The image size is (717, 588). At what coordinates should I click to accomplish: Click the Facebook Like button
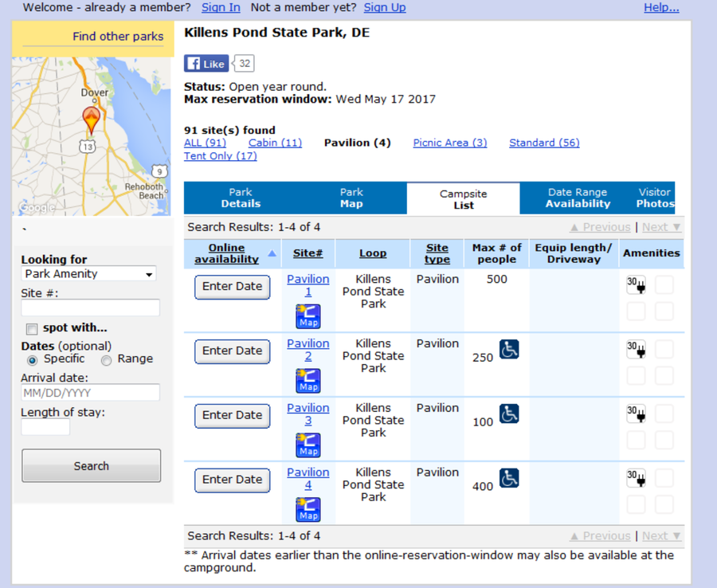click(x=206, y=64)
